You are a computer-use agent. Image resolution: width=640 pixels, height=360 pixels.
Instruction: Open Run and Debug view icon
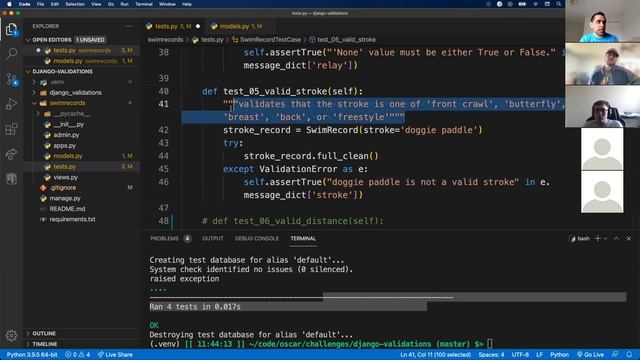tap(11, 104)
